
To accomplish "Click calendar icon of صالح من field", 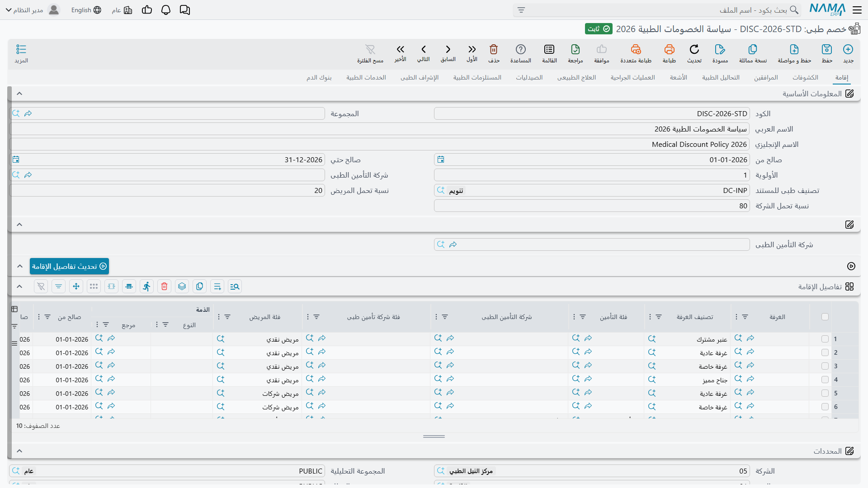I will [x=441, y=160].
